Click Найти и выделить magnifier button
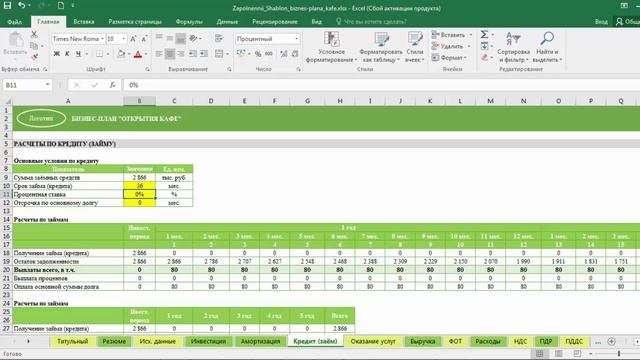The width and height of the screenshot is (640, 360). coord(547,47)
